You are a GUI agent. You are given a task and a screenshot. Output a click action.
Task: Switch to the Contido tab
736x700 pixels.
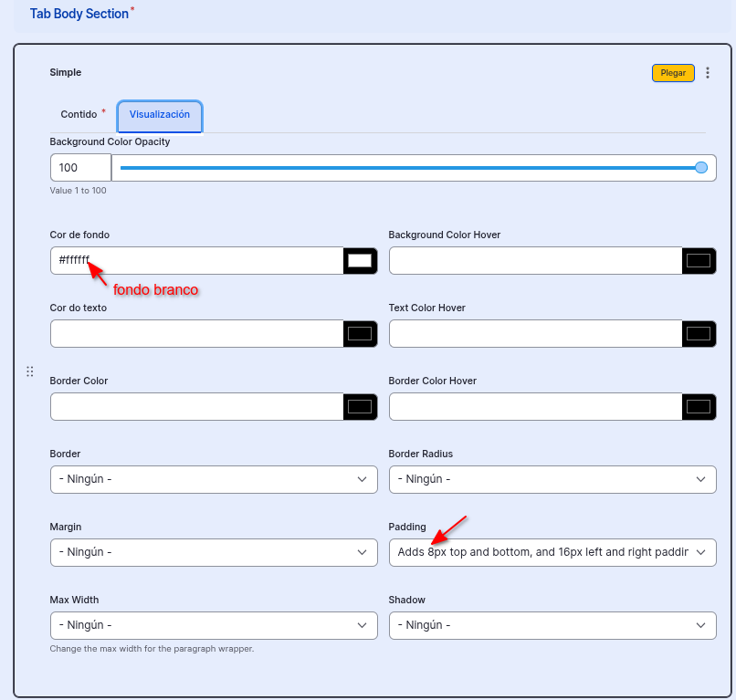tap(79, 115)
